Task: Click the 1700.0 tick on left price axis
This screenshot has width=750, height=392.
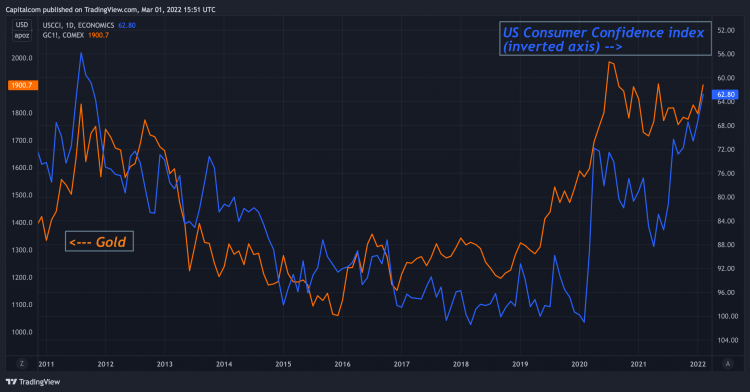Action: tap(22, 141)
